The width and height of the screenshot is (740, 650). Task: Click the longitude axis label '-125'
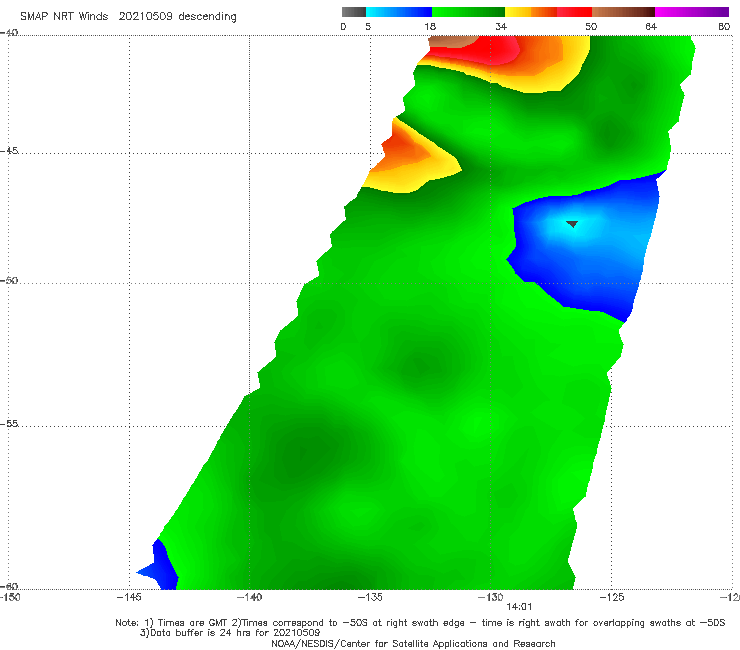pos(611,597)
